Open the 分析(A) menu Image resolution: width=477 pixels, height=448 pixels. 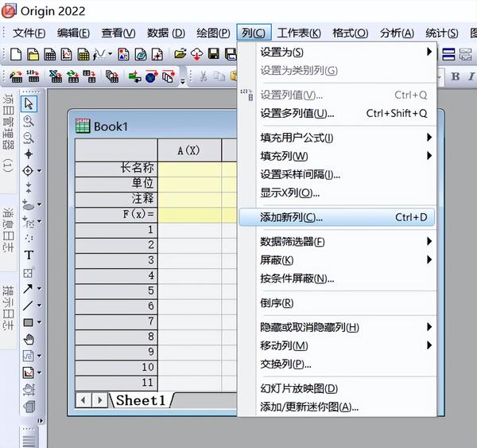pos(397,33)
